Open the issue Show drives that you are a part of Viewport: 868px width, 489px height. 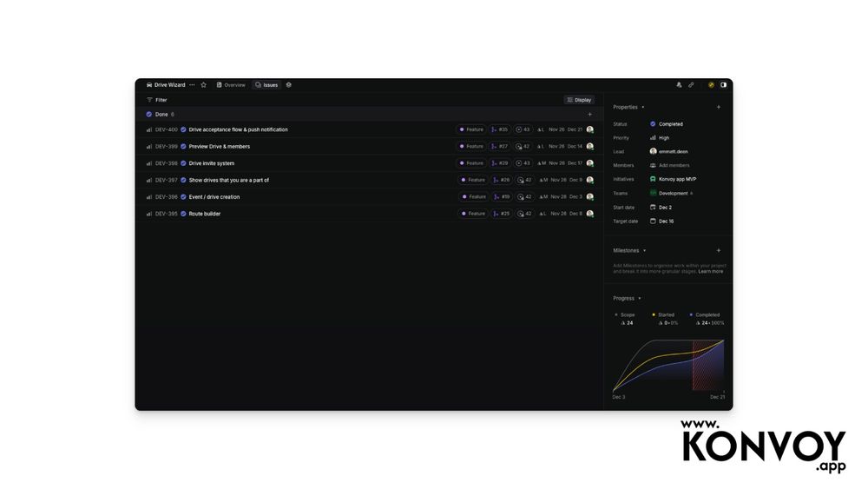click(228, 180)
